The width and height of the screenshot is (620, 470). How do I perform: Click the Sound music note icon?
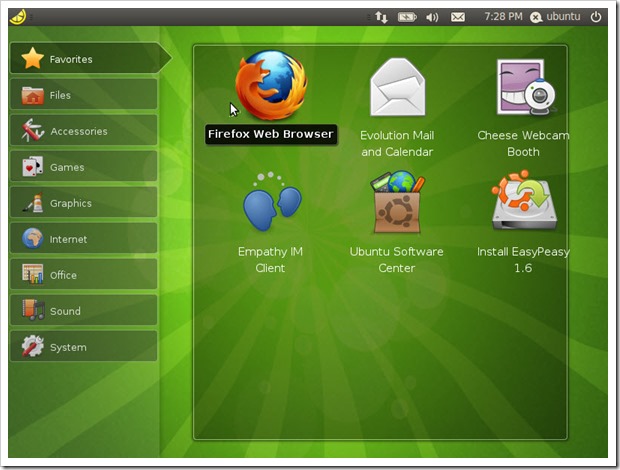[33, 310]
